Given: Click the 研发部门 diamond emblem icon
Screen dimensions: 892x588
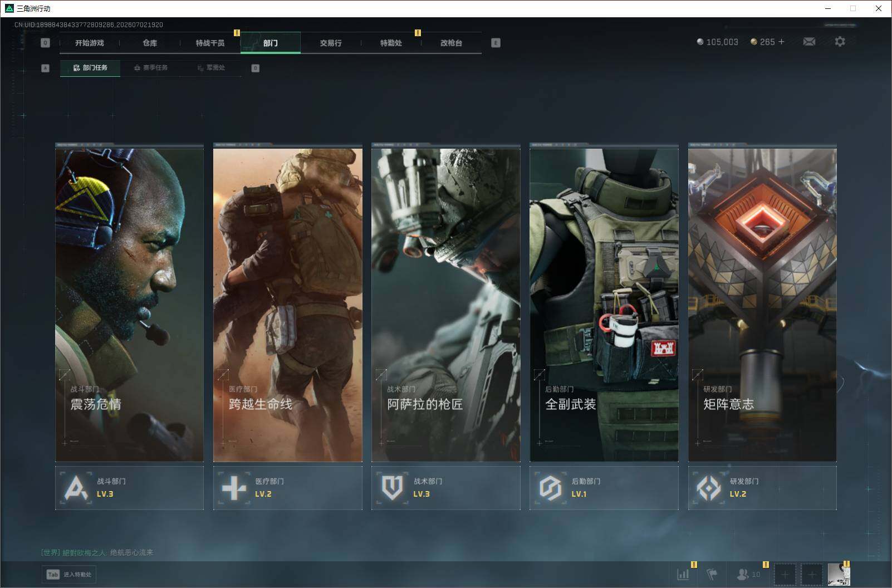Looking at the screenshot, I should pyautogui.click(x=709, y=488).
